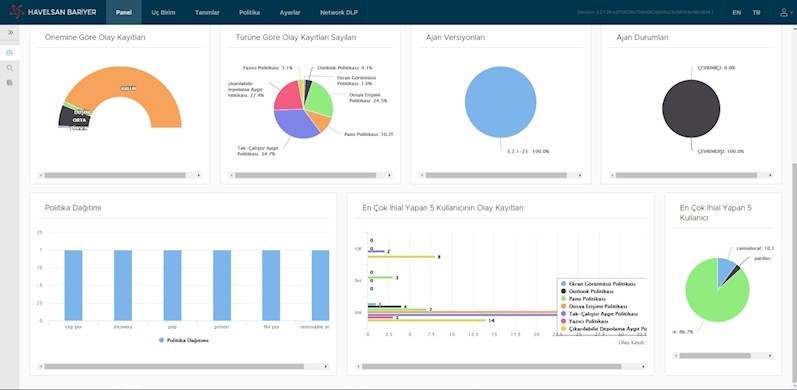Viewport: 797px width, 390px height.
Task: Click the yellow bar valued 8
Action: pyautogui.click(x=402, y=257)
